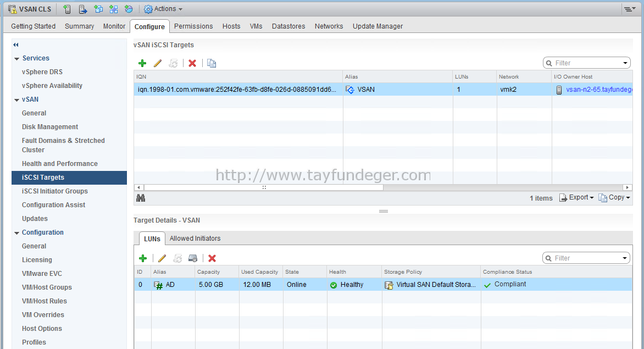Click the targets Filter input field
This screenshot has height=349, width=644.
point(587,63)
